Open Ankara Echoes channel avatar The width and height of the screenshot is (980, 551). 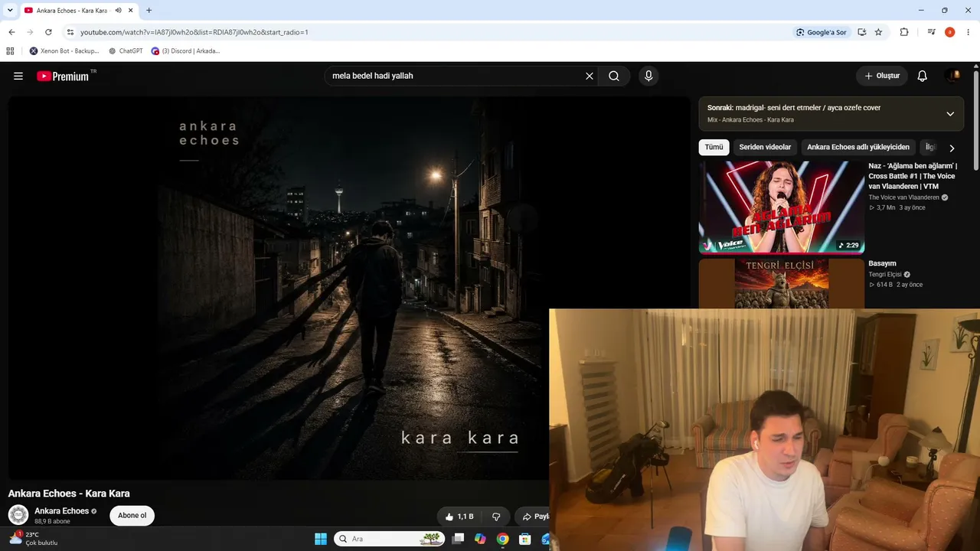coord(18,515)
